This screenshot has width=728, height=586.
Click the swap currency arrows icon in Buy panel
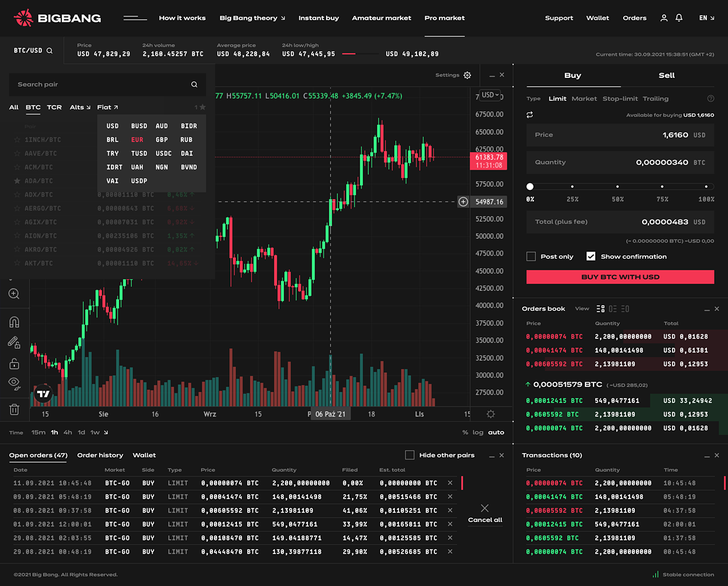click(530, 114)
